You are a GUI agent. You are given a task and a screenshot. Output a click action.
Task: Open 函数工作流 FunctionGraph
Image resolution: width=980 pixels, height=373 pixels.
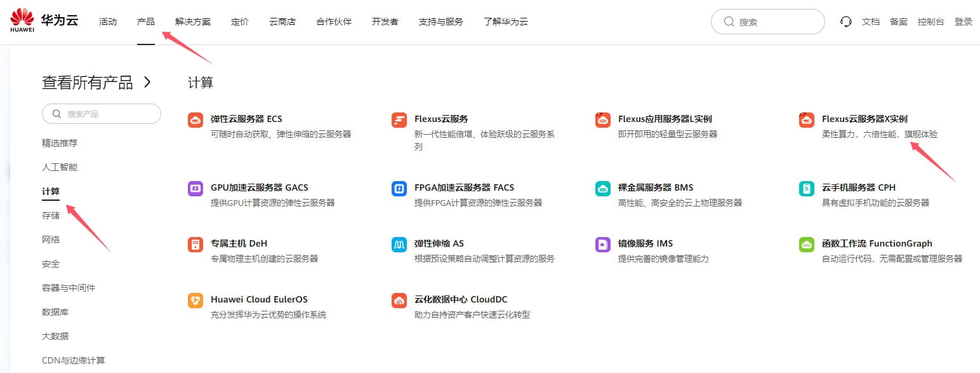(x=805, y=243)
